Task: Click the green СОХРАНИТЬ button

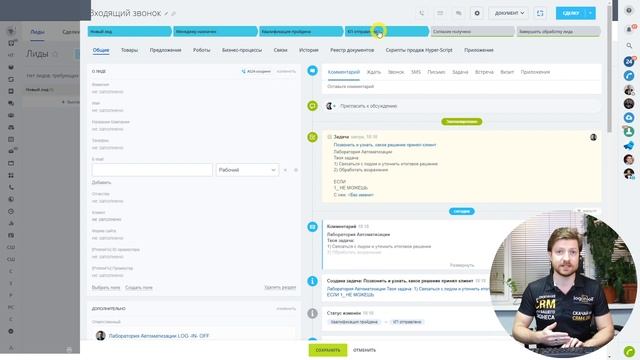Action: [x=328, y=350]
